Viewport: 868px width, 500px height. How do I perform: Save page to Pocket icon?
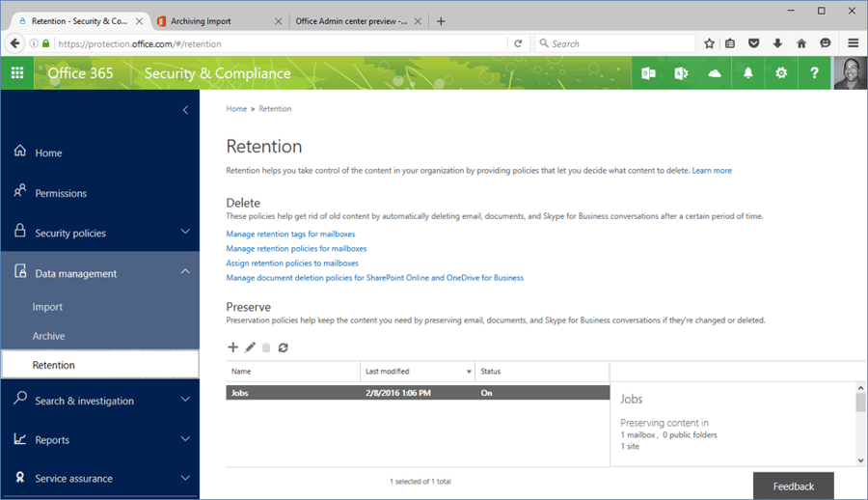(x=753, y=43)
